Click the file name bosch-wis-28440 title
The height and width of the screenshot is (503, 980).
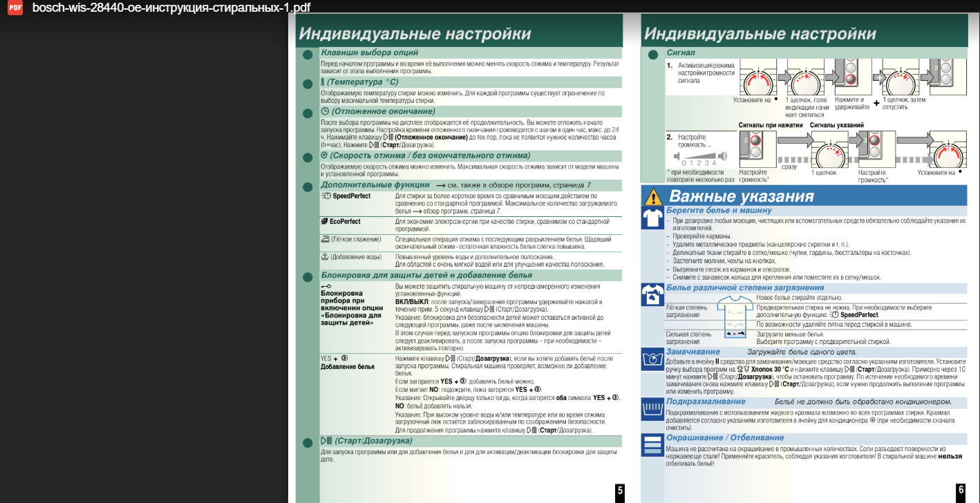[171, 8]
